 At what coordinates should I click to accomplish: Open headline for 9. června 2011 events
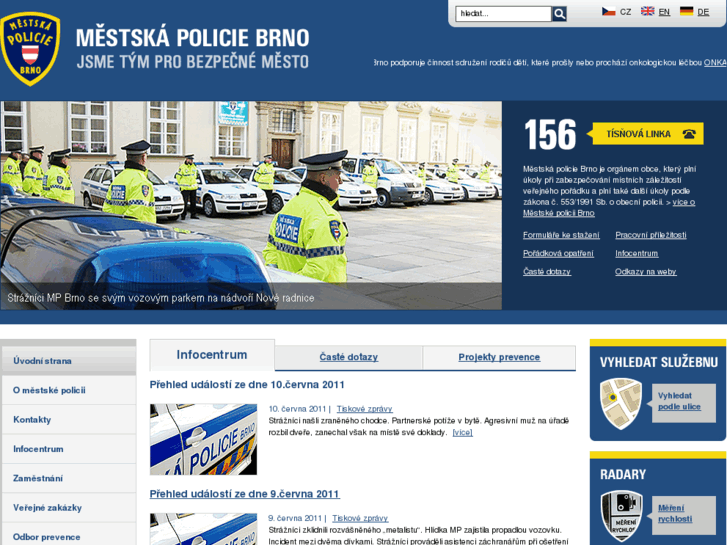point(245,494)
